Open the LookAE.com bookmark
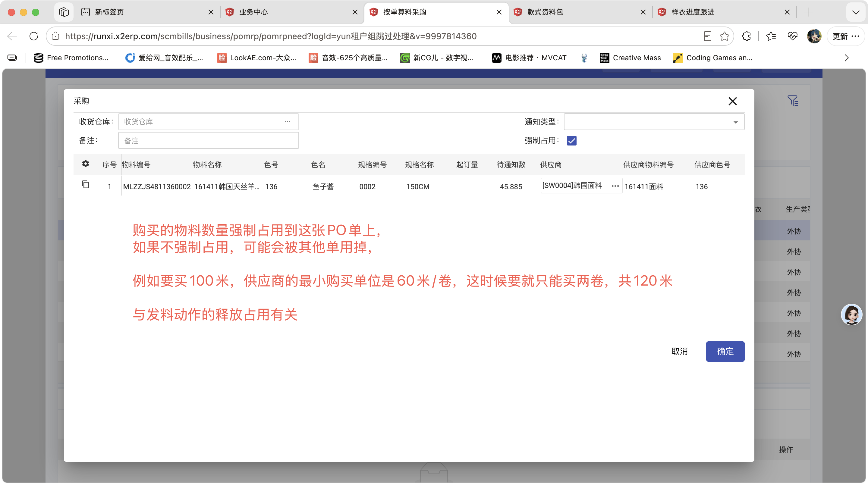Screen dimensions: 868x485 pyautogui.click(x=256, y=58)
